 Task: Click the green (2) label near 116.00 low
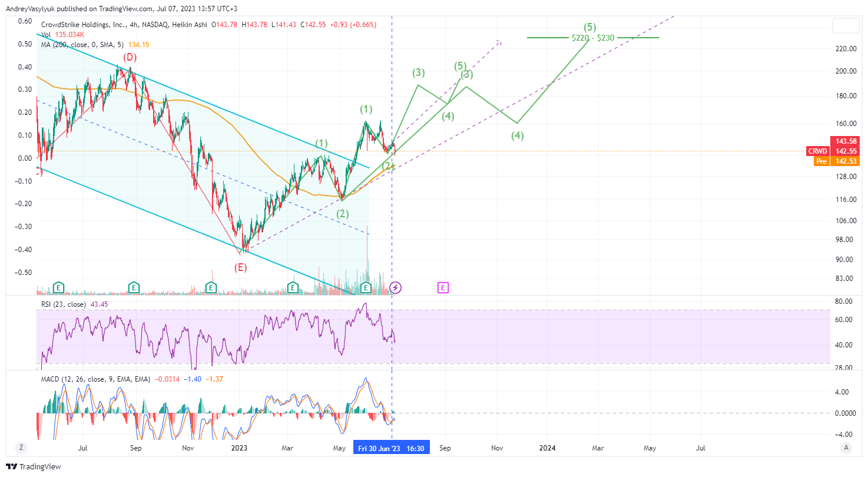(x=343, y=214)
